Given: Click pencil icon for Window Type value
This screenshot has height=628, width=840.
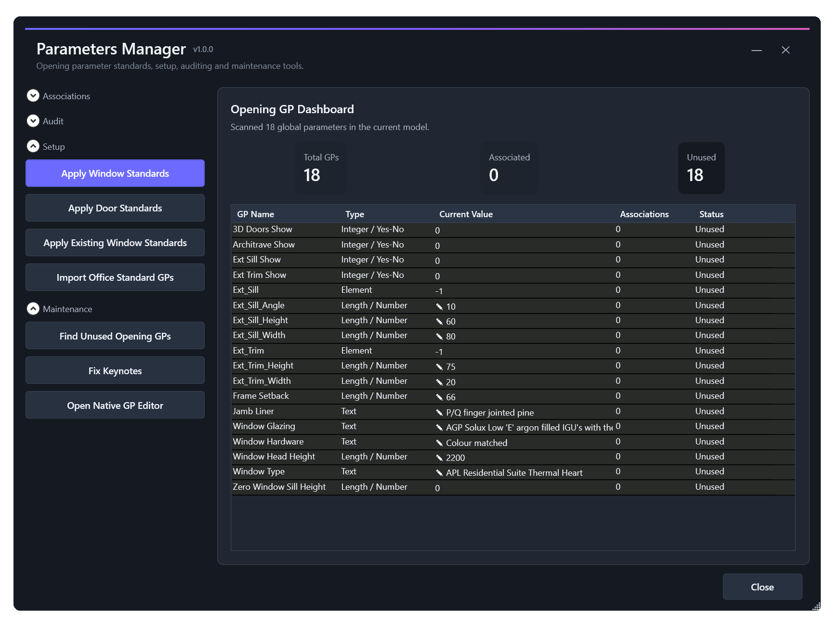Looking at the screenshot, I should (439, 472).
